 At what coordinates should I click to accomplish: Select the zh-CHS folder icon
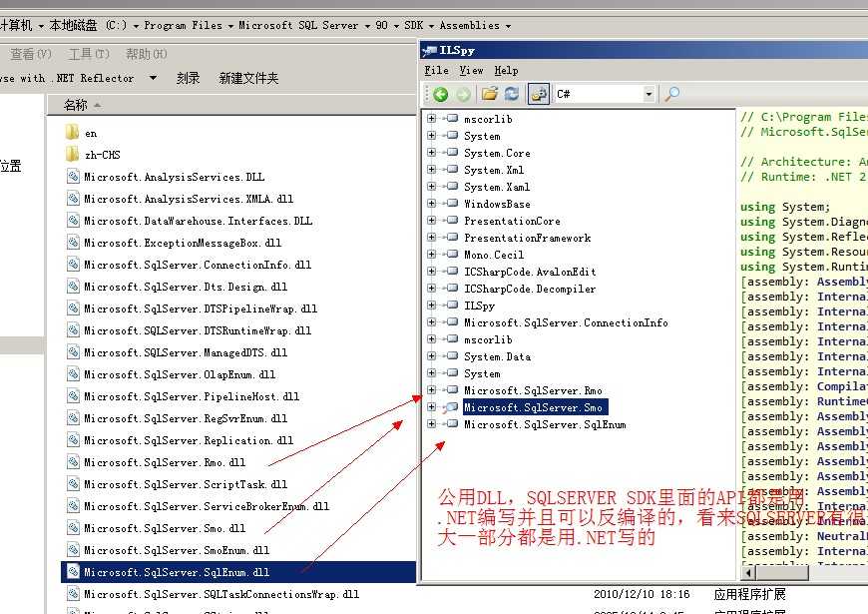(x=73, y=155)
